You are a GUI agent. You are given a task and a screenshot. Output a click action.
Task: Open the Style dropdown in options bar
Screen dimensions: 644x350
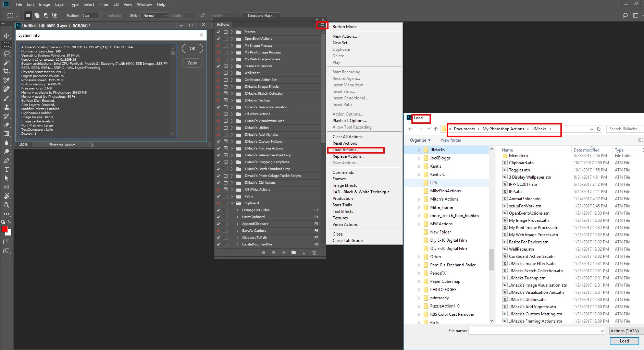[154, 15]
